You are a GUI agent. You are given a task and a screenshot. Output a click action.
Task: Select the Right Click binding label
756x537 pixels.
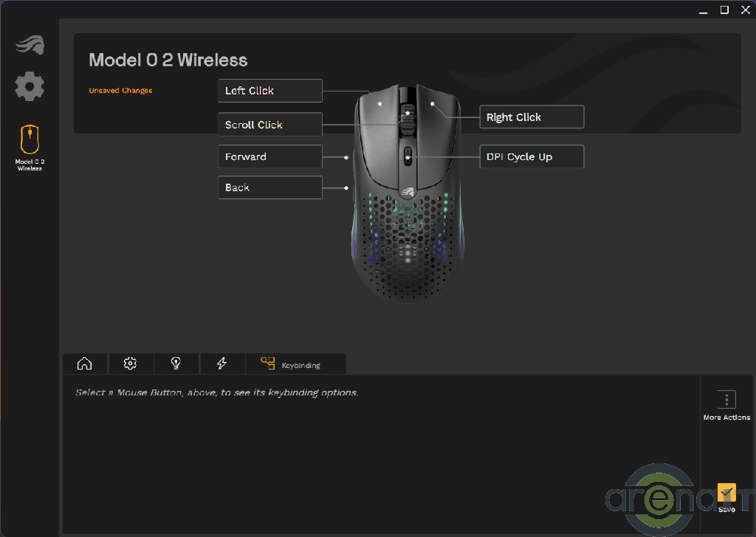[x=532, y=117]
